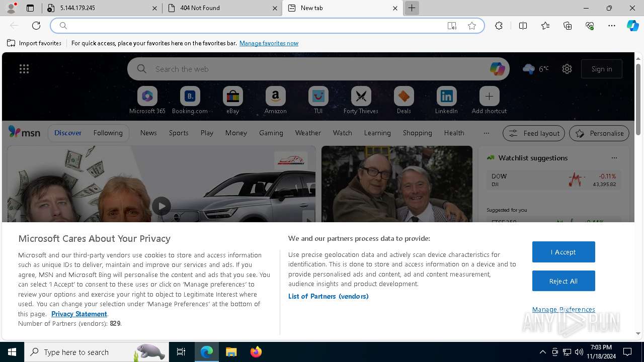Open List of Partners (vendors) link
Screen dimensions: 644x362
click(329, 296)
